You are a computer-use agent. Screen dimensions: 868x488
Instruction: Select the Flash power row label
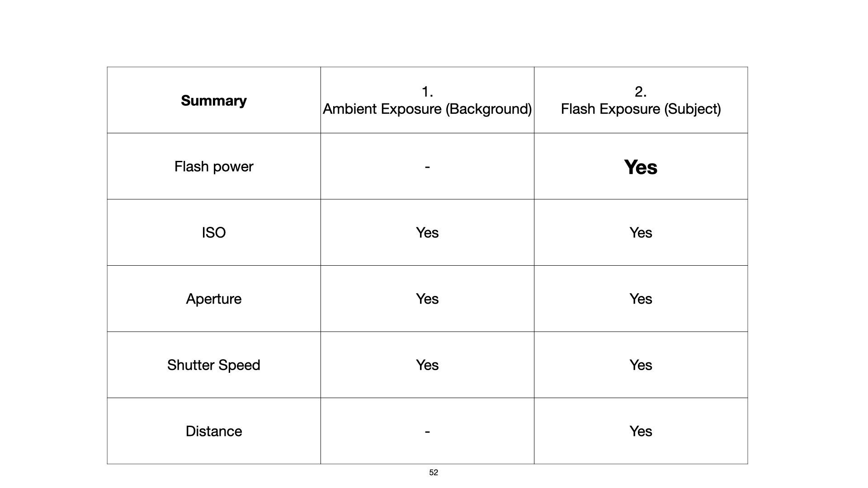[x=213, y=167]
